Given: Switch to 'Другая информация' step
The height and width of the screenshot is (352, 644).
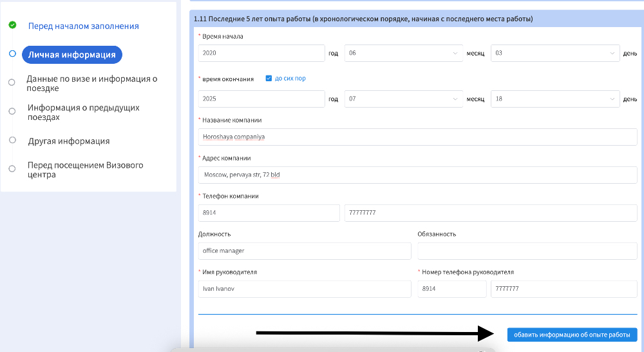Looking at the screenshot, I should (69, 141).
